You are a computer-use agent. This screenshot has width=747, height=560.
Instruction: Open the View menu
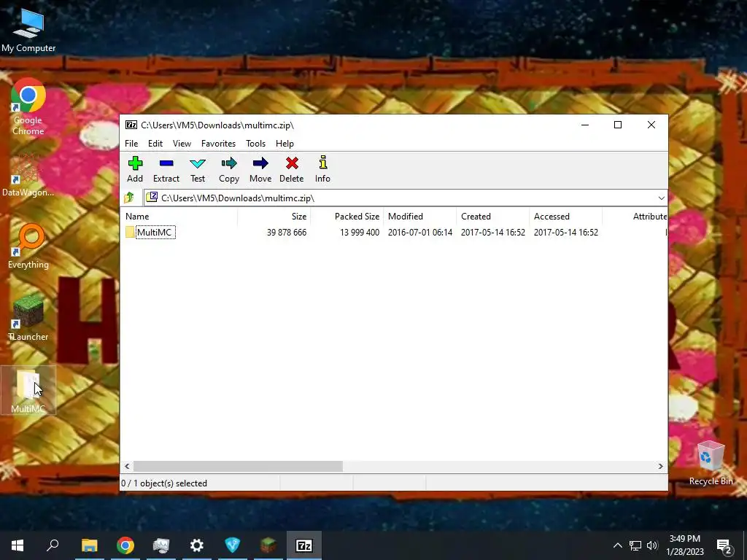(x=182, y=144)
